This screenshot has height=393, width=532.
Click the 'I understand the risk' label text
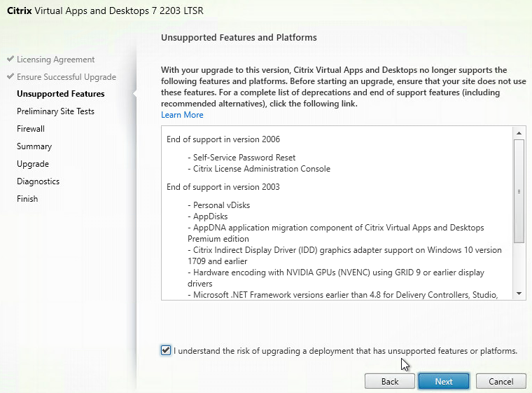click(345, 351)
